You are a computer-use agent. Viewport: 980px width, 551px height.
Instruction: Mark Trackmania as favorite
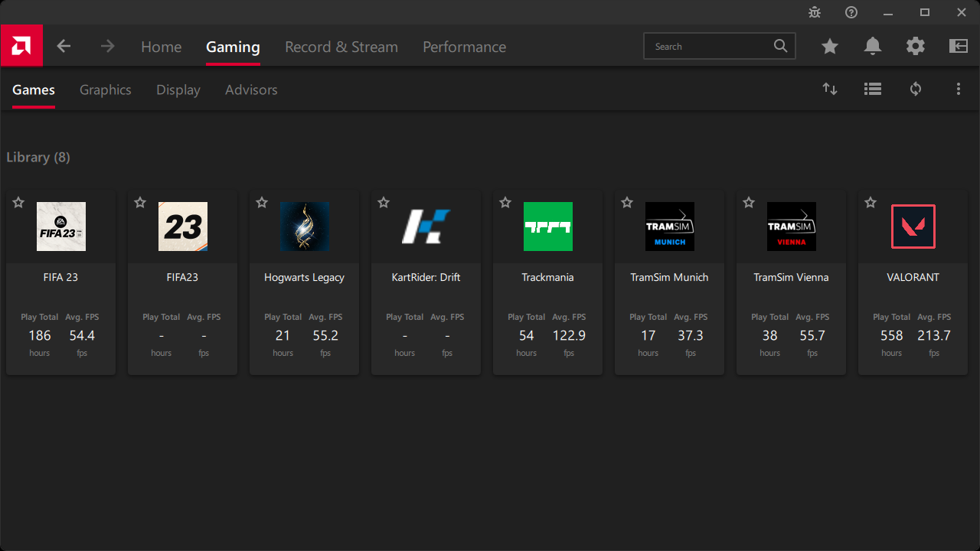505,202
